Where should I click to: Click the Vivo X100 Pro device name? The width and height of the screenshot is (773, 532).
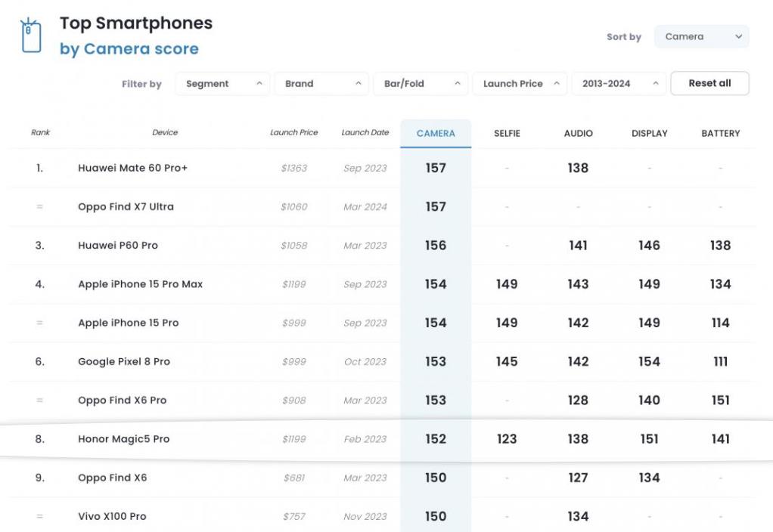point(112,516)
